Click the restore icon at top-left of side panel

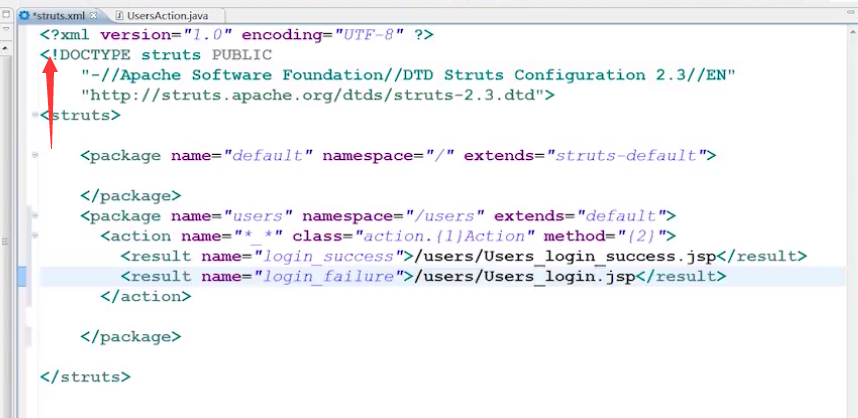(x=7, y=13)
